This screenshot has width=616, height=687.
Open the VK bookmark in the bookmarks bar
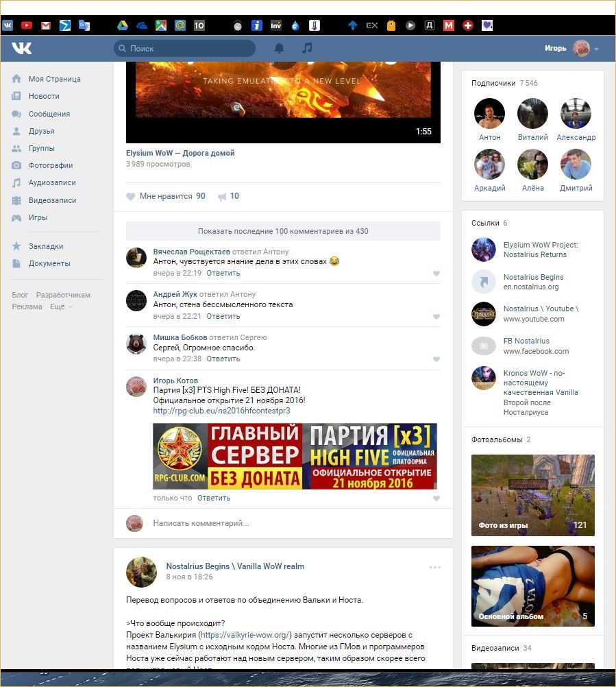8,25
